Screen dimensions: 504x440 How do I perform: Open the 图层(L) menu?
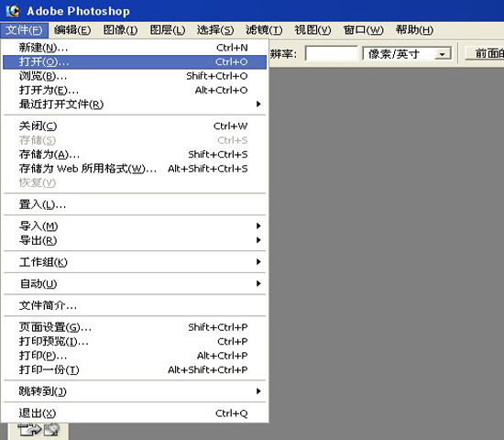(168, 30)
